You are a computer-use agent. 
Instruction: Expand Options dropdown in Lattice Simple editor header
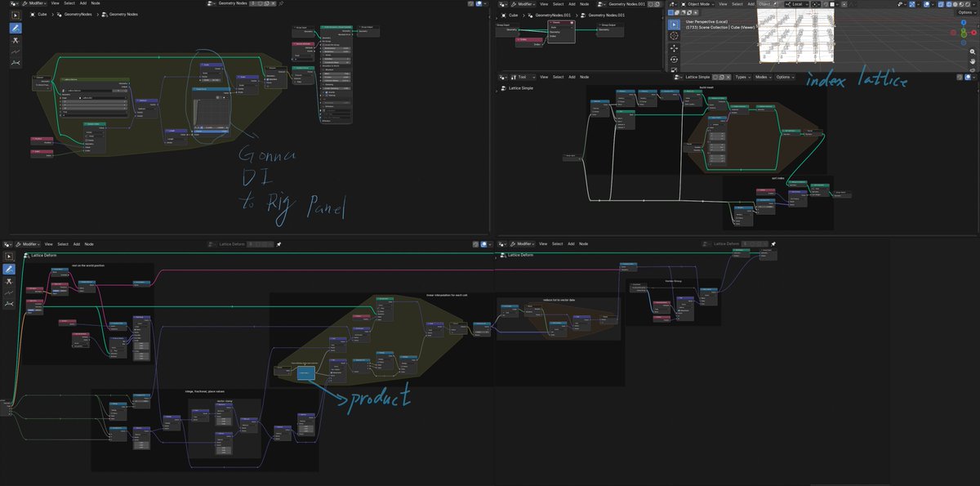785,77
